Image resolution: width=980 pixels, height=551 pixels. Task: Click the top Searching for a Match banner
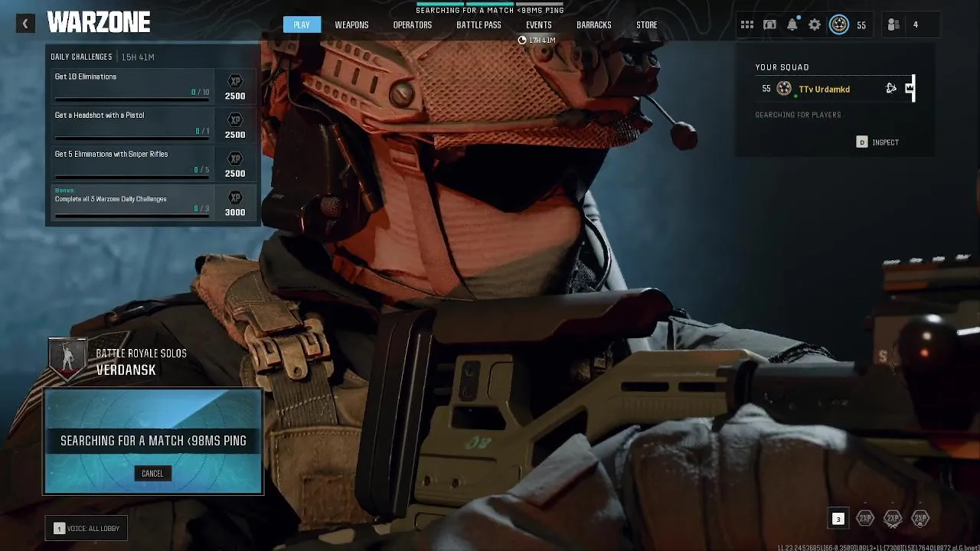[x=490, y=10]
